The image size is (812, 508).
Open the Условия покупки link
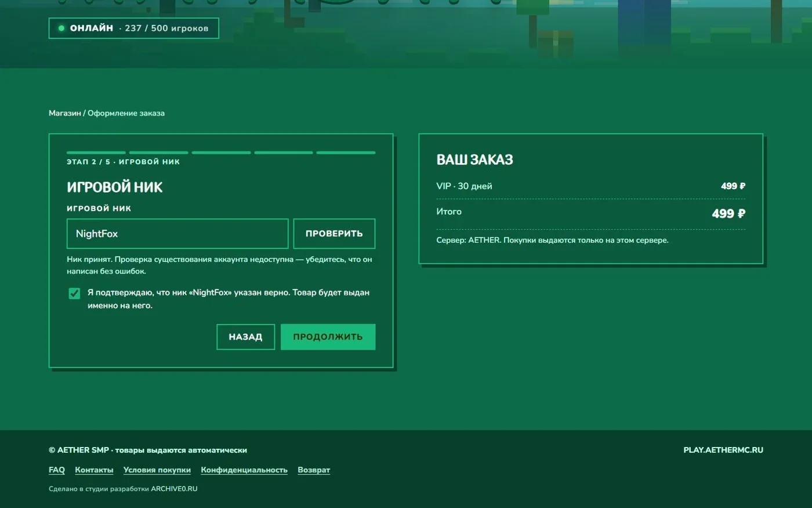pyautogui.click(x=157, y=470)
